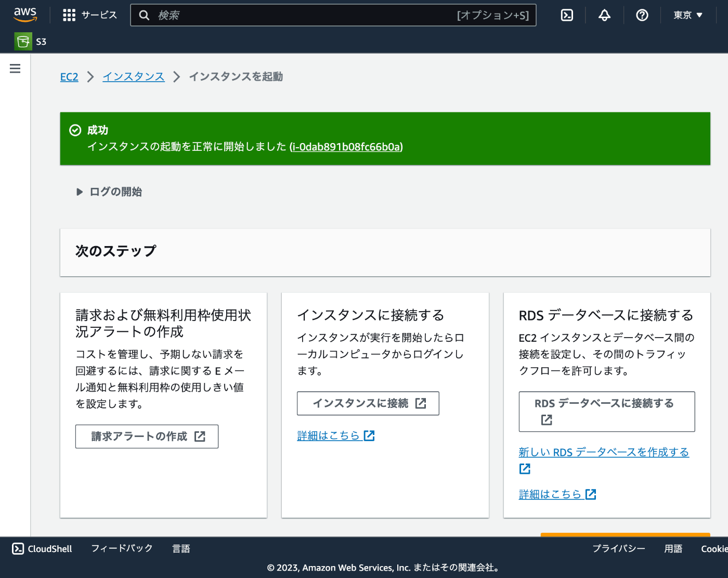Expand the ログの開始 section

tap(109, 192)
